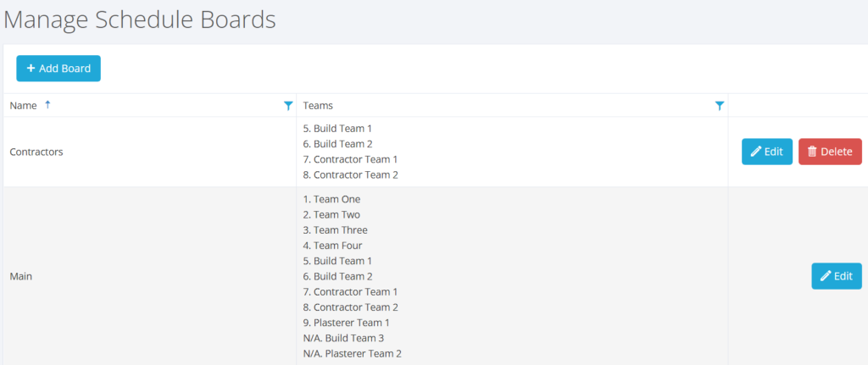Delete the Contractors schedule board
This screenshot has width=868, height=365.
pos(830,152)
